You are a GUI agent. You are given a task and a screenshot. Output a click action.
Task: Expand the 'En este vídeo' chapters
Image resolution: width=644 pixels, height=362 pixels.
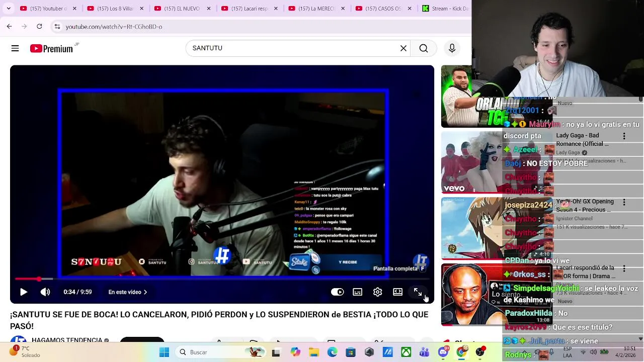pyautogui.click(x=128, y=292)
